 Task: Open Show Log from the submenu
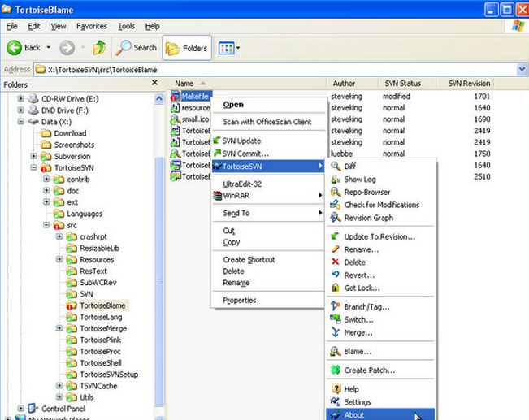pyautogui.click(x=359, y=180)
